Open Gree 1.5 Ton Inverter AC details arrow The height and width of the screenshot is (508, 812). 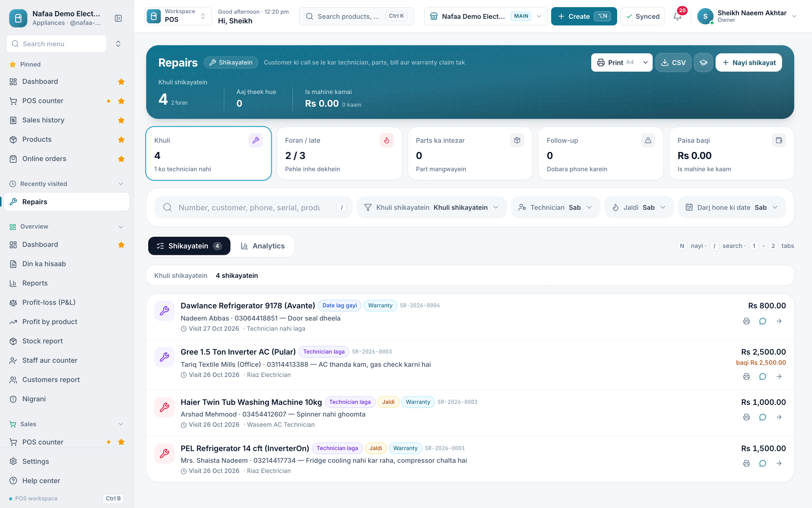(779, 376)
